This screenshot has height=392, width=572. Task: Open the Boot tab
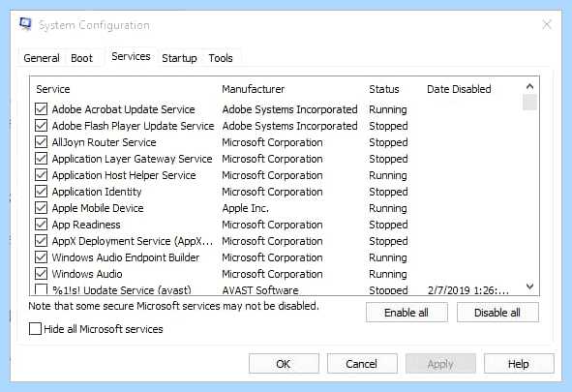click(81, 58)
